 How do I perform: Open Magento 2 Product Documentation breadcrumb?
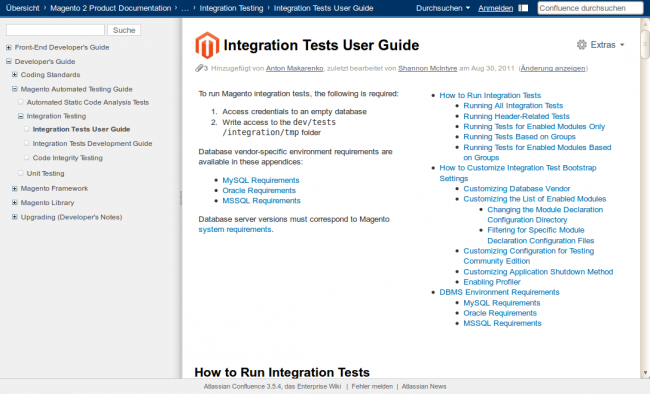tap(111, 8)
